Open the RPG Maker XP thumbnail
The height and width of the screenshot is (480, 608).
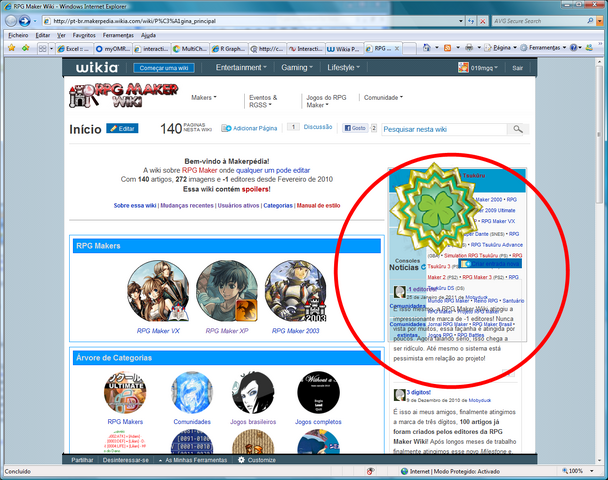coord(227,291)
